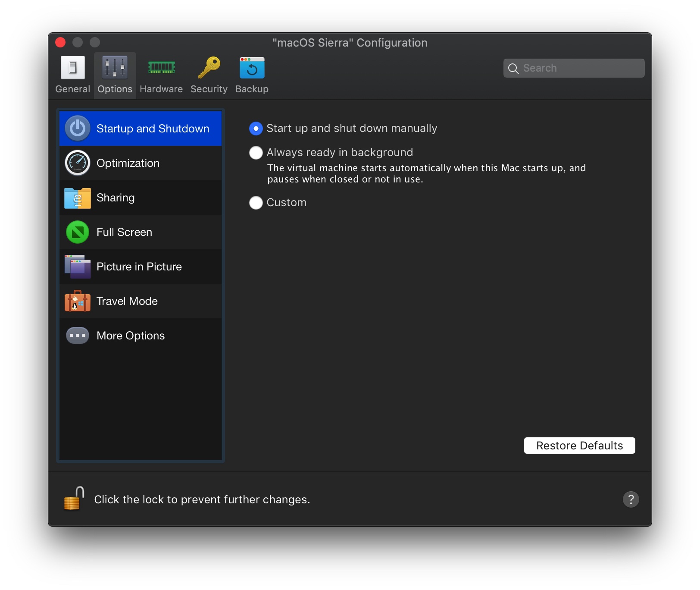Screen dimensions: 700x590
Task: Open help with the question mark button
Action: click(x=631, y=499)
